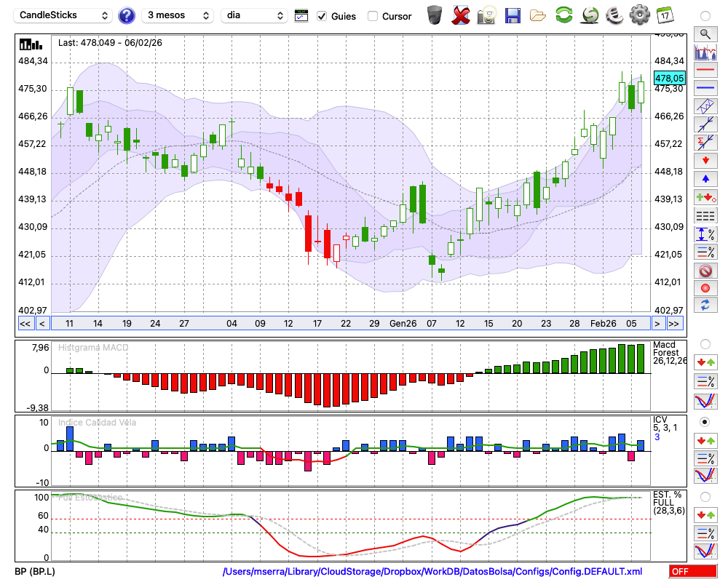Click the red prohibition sign icon
Screen dimensions: 728x582
[x=705, y=270]
